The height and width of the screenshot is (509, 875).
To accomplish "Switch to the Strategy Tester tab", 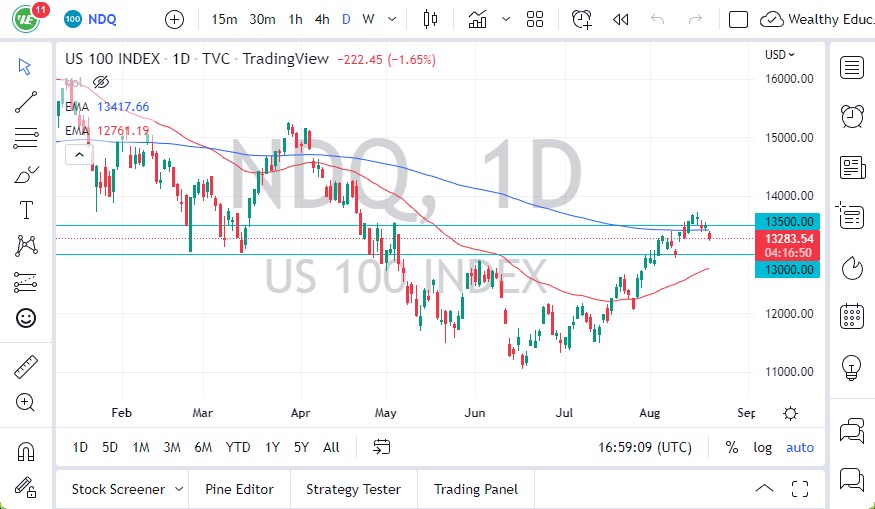I will pos(353,489).
